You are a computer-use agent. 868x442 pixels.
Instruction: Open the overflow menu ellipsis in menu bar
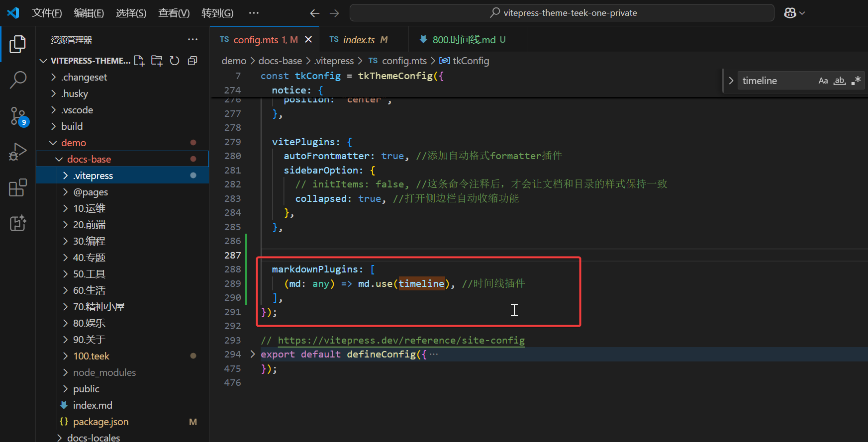(x=254, y=13)
